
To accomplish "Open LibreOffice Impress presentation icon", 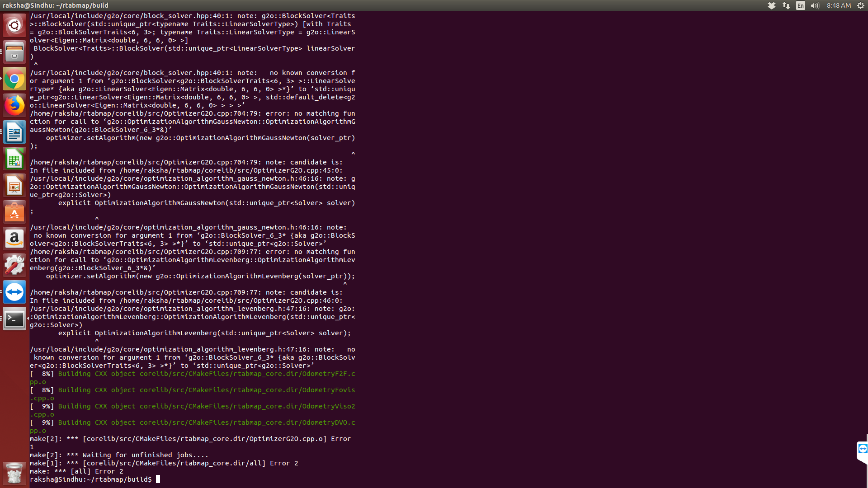I will (14, 186).
